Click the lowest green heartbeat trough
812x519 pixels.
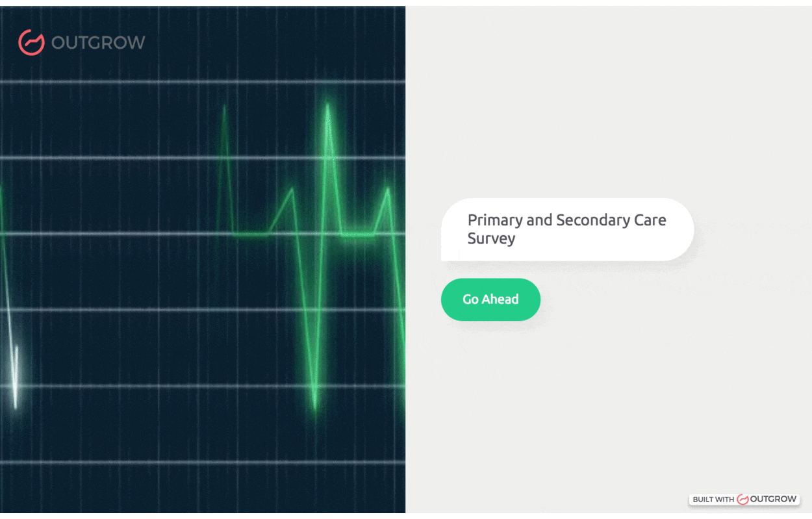click(315, 406)
